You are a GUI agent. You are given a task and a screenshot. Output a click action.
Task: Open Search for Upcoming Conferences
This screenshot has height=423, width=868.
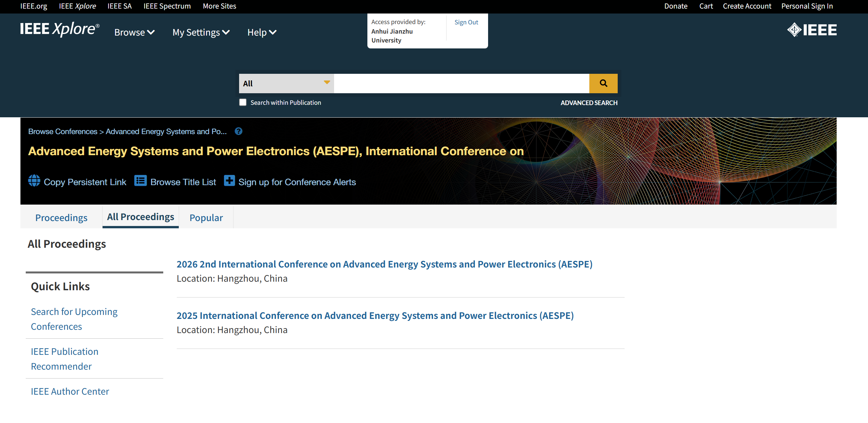(x=74, y=319)
